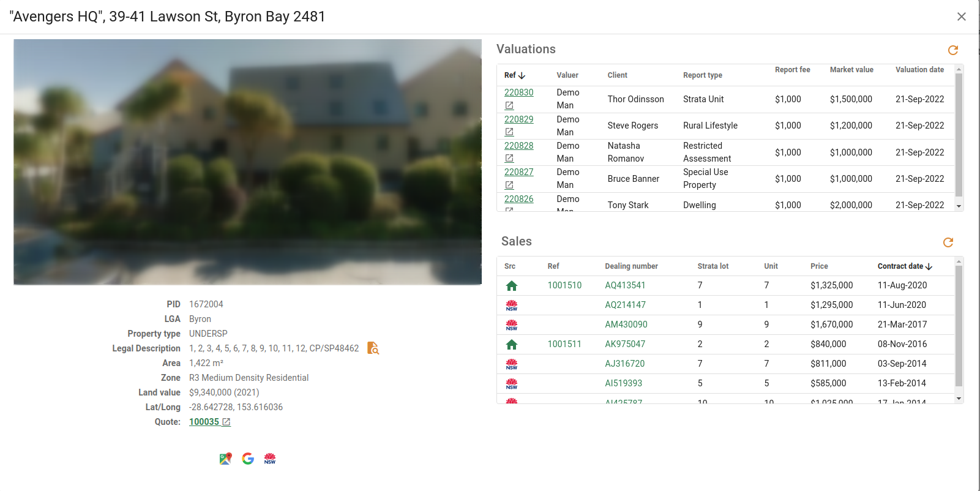Viewport: 980px width, 491px height.
Task: Open NSW icon below property details
Action: pos(270,459)
